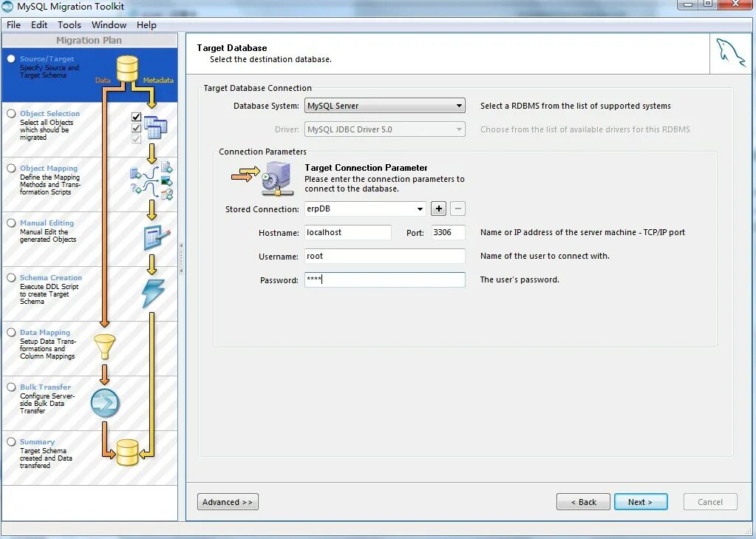Click the Password field
Viewport: 756px width, 539px height.
pyautogui.click(x=385, y=279)
